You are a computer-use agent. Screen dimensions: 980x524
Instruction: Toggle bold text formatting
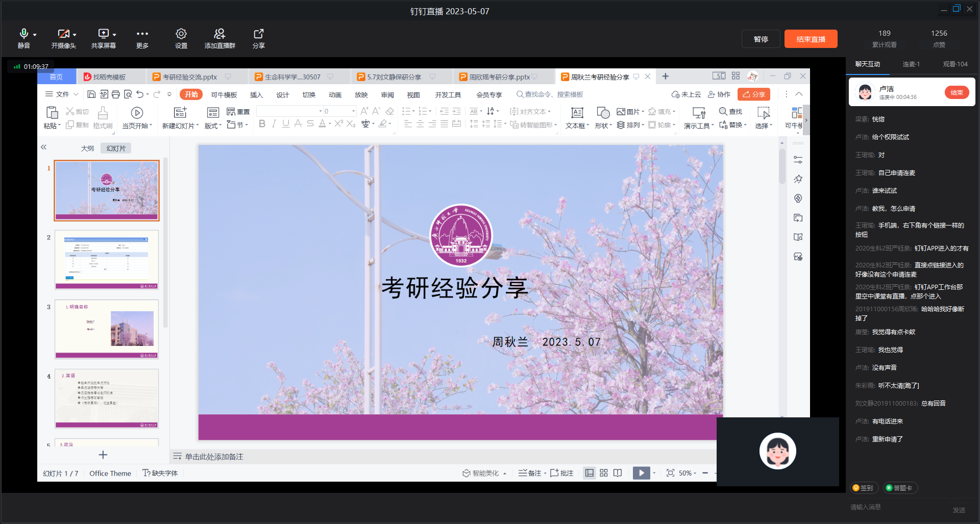[x=262, y=124]
